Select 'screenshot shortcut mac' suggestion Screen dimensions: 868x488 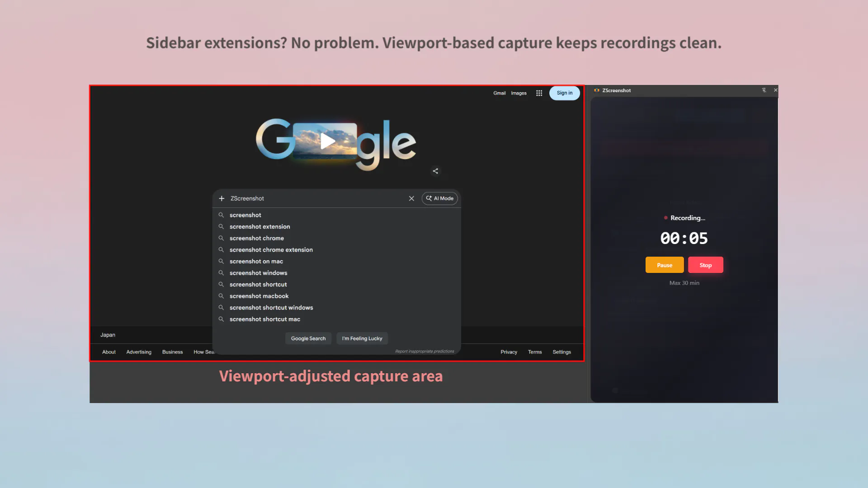[x=336, y=319]
